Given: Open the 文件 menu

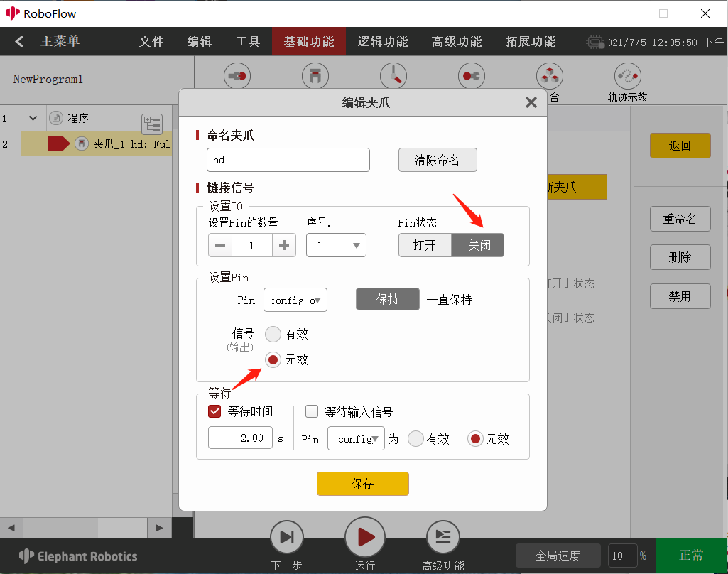Looking at the screenshot, I should (151, 42).
